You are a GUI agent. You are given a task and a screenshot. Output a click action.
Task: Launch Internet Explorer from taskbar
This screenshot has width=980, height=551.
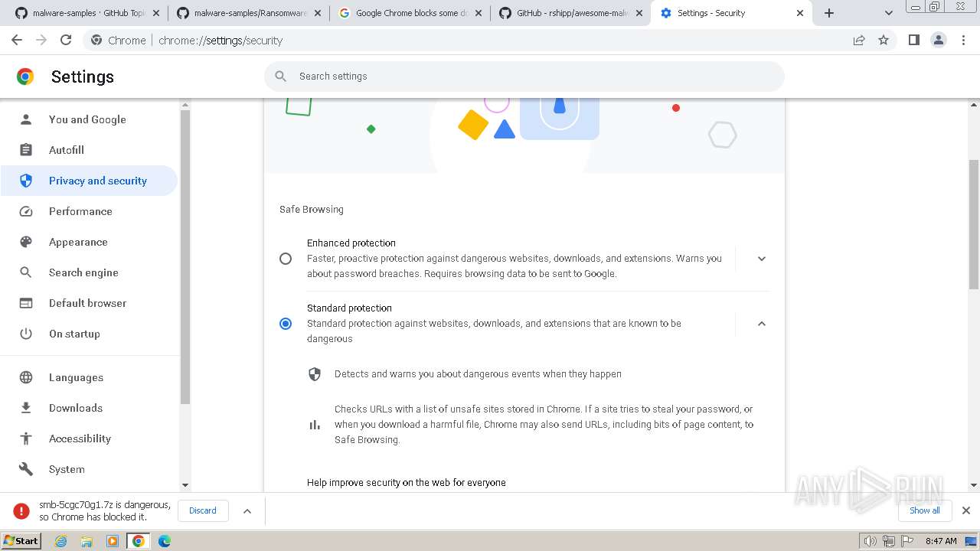point(61,541)
